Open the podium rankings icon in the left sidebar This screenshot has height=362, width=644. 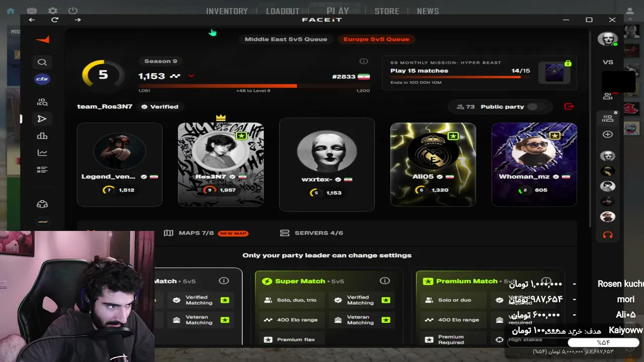[42, 136]
